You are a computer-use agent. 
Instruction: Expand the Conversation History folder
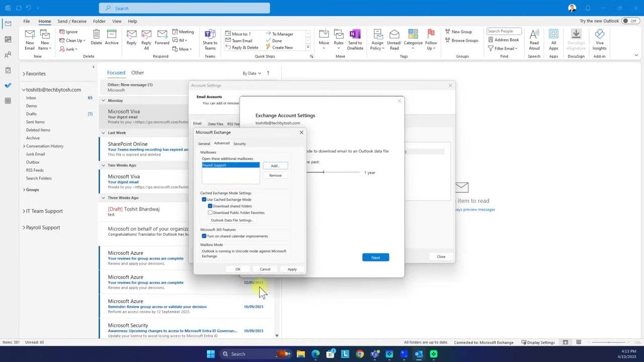click(x=24, y=146)
